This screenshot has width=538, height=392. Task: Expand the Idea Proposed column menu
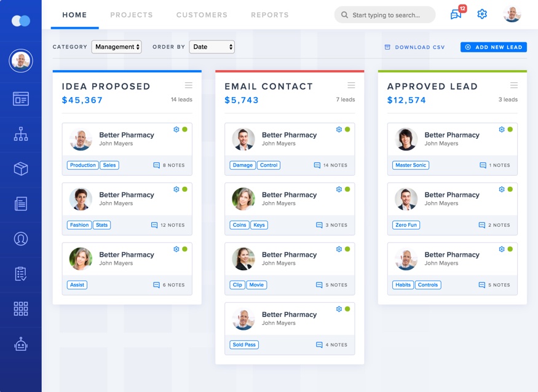[x=189, y=85]
